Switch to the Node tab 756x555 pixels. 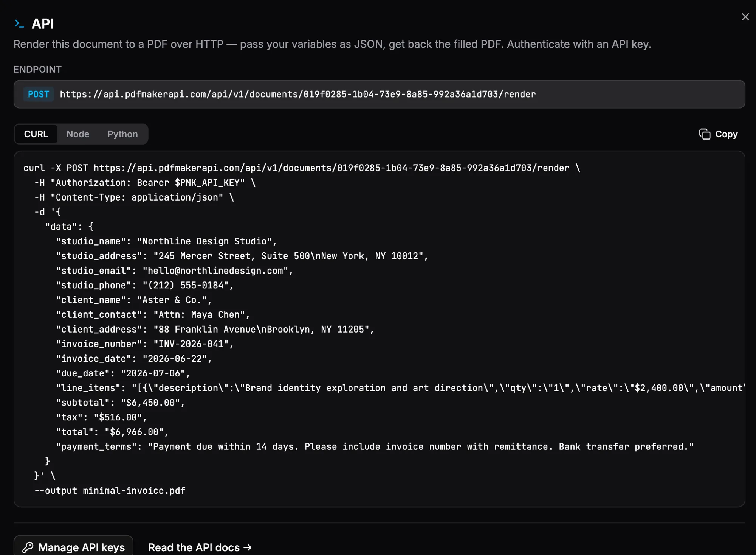click(x=78, y=134)
